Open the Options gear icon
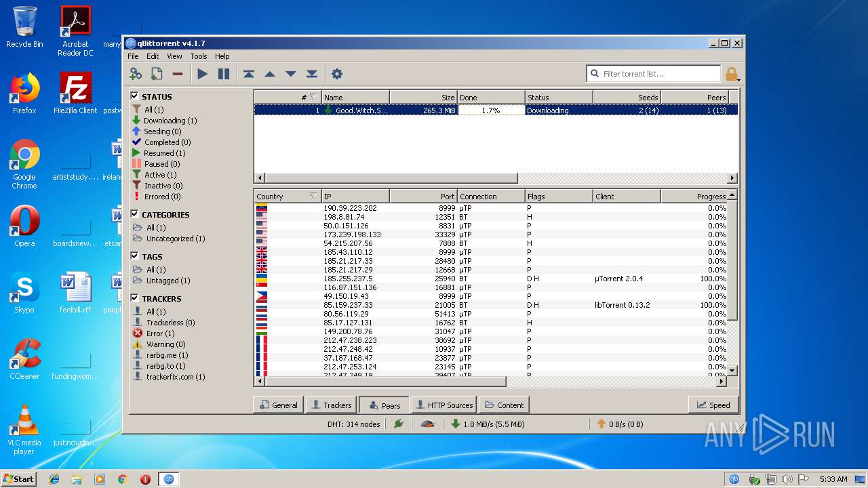 tap(336, 74)
